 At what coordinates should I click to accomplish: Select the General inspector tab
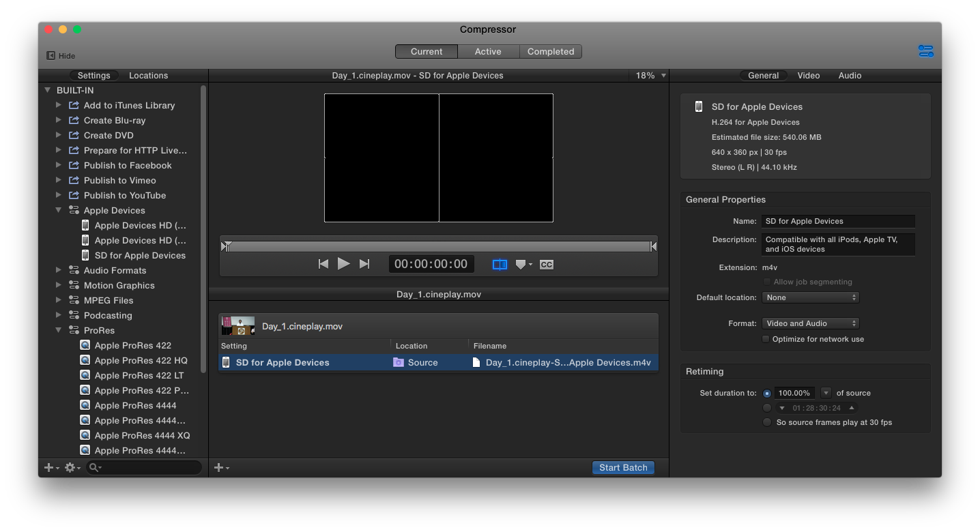pos(763,76)
